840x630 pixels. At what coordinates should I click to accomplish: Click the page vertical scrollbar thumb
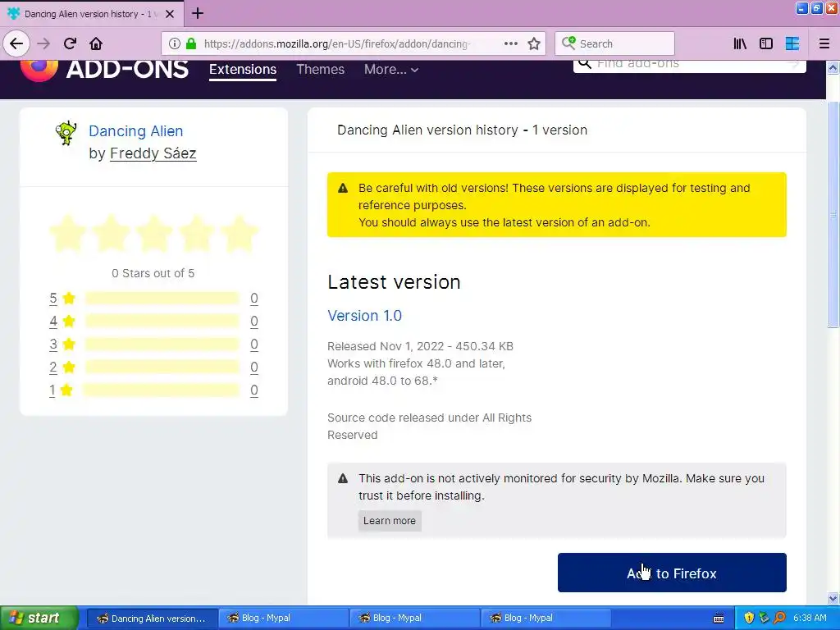[x=833, y=213]
